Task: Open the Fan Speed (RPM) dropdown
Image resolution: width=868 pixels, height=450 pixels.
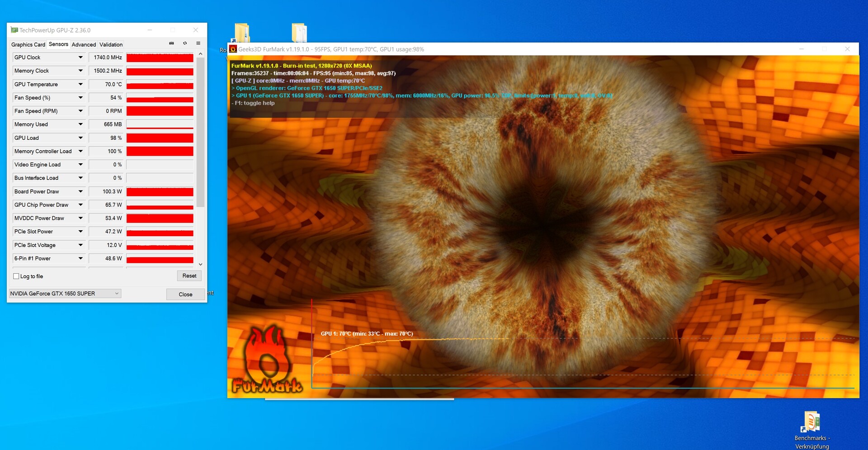Action: click(x=80, y=111)
